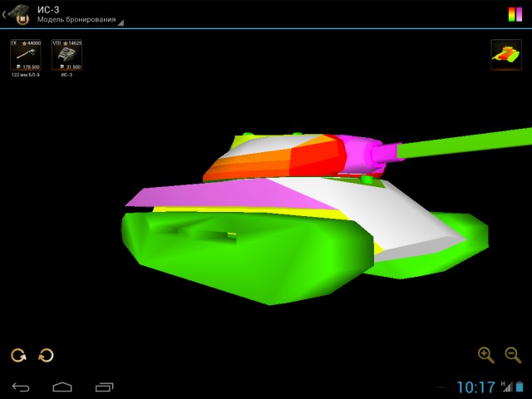Tap the magenta gun mantlet
Image resolution: width=532 pixels, height=399 pixels.
pos(365,153)
